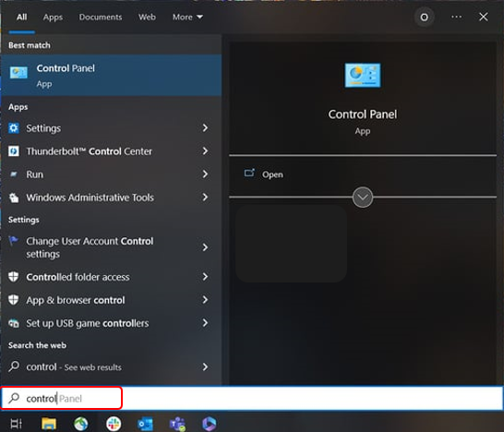Expand the Settings result arrow

205,128
